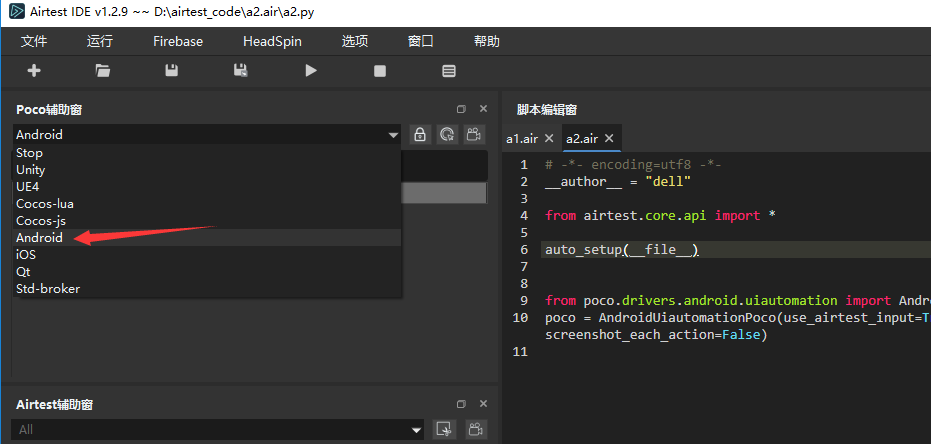The height and width of the screenshot is (444, 931).
Task: Click the auto_setup(__file__) code line
Action: (622, 250)
